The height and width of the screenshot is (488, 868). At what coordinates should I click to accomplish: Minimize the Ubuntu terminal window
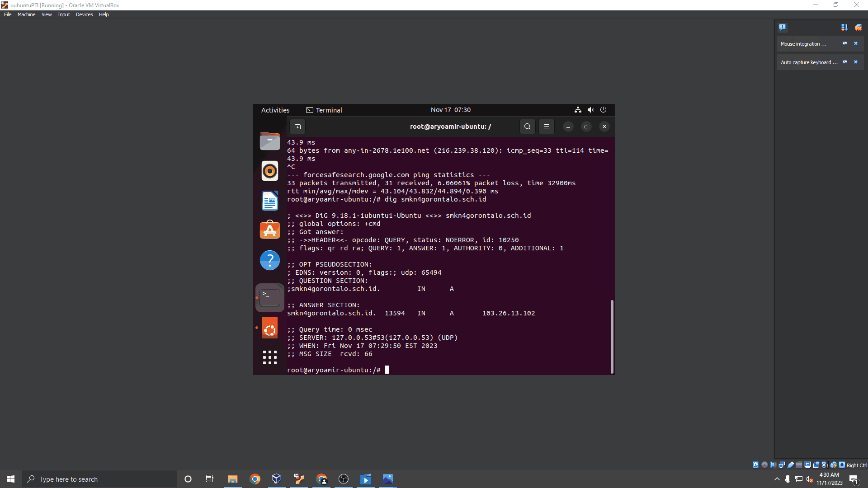(568, 127)
